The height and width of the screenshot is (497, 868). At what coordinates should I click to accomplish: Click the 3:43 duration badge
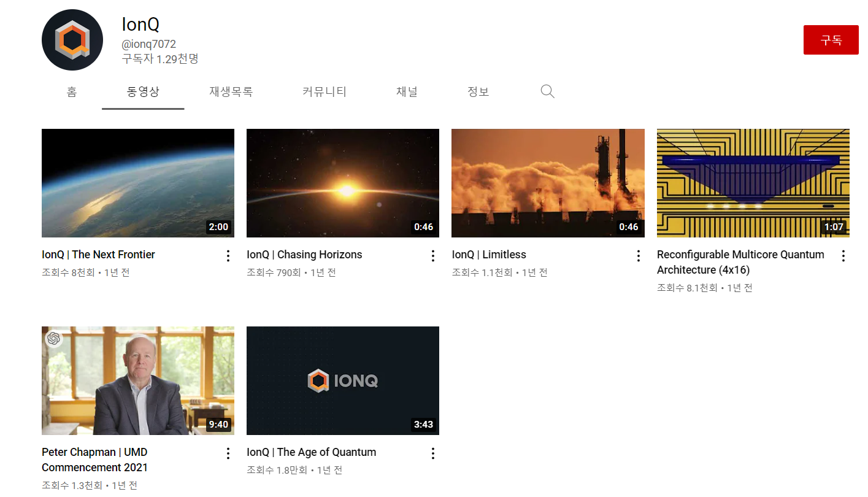423,425
